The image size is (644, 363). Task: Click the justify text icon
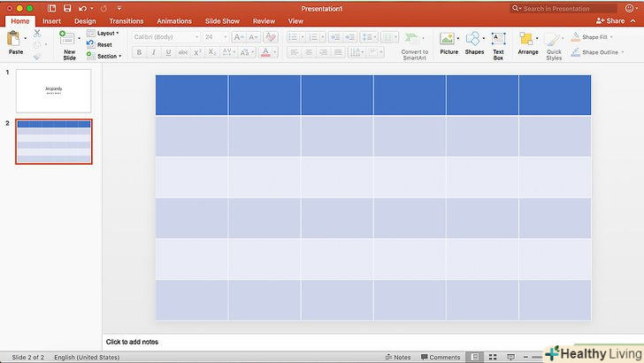point(338,52)
